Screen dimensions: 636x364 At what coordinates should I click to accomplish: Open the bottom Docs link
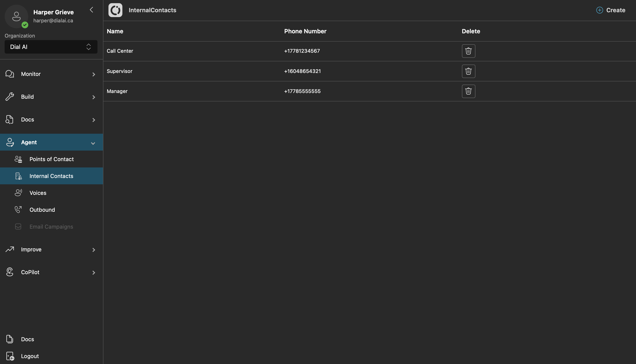pos(27,339)
